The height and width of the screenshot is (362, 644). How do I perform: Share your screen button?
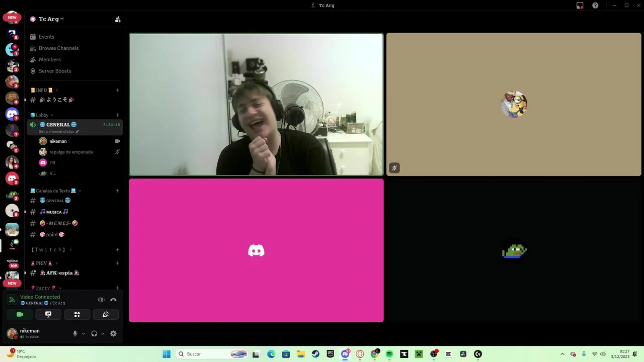(48, 314)
